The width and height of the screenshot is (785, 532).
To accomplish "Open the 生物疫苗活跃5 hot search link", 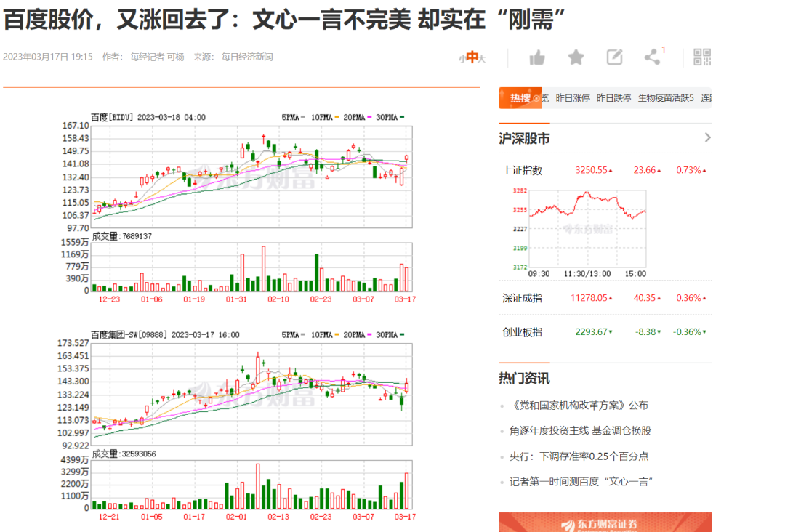I will 666,98.
